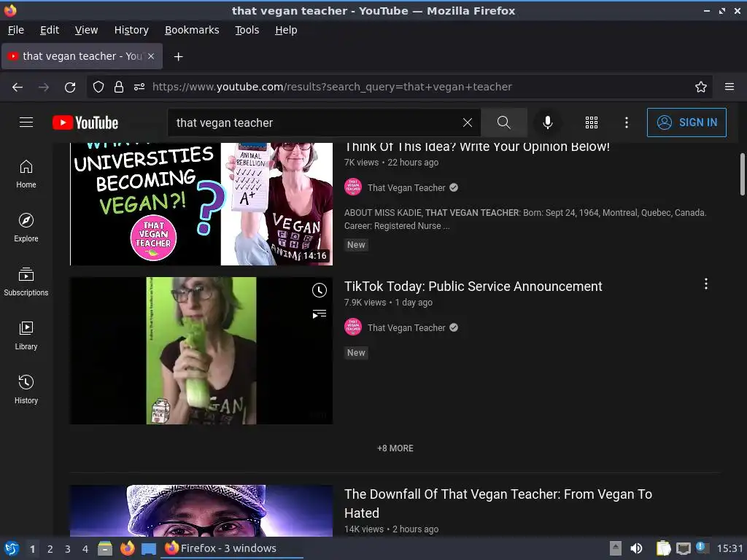The height and width of the screenshot is (560, 747).
Task: Switch to workspace 2 in taskbar
Action: pos(50,549)
